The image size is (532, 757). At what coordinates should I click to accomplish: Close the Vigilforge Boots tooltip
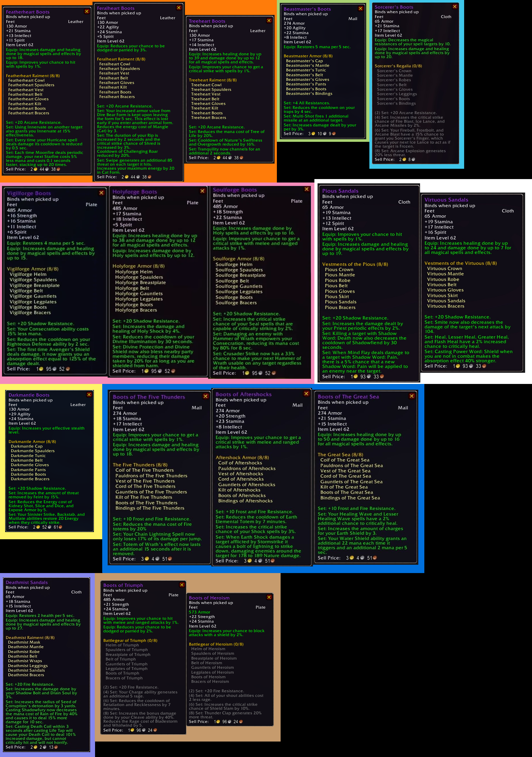coord(101,193)
